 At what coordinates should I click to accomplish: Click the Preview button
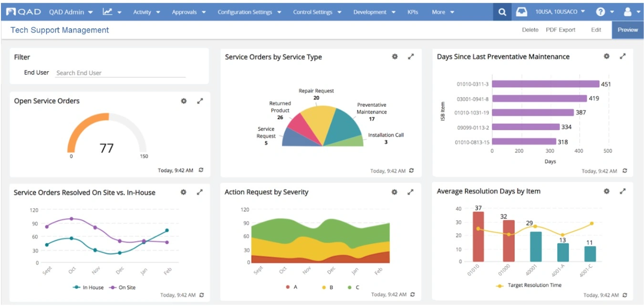click(x=627, y=30)
